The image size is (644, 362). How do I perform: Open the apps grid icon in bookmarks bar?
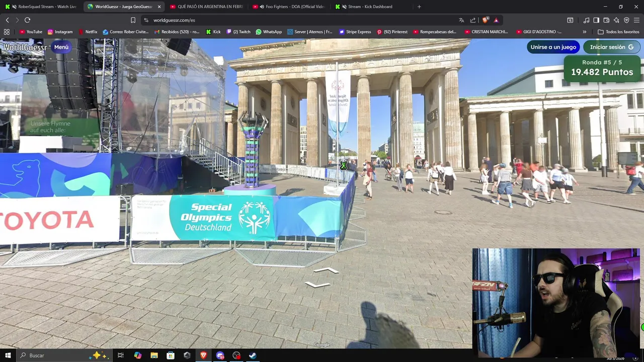click(x=7, y=32)
